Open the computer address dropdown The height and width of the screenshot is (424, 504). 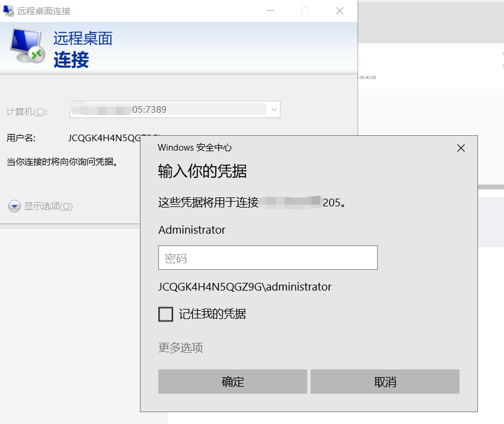[x=273, y=109]
